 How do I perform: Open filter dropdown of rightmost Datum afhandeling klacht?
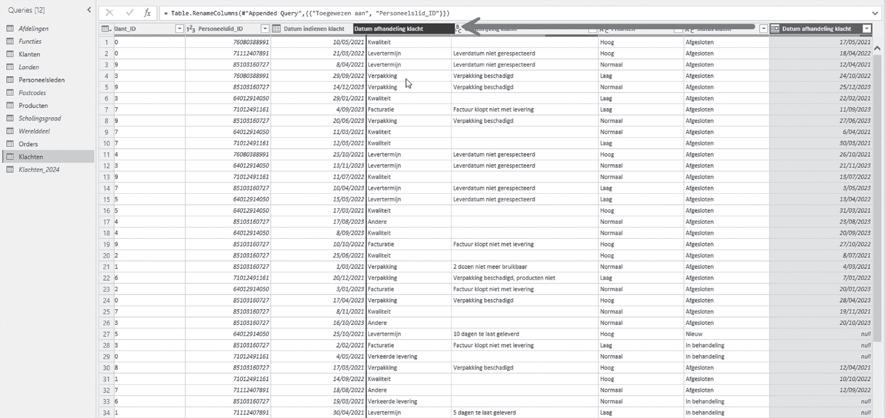click(x=866, y=28)
